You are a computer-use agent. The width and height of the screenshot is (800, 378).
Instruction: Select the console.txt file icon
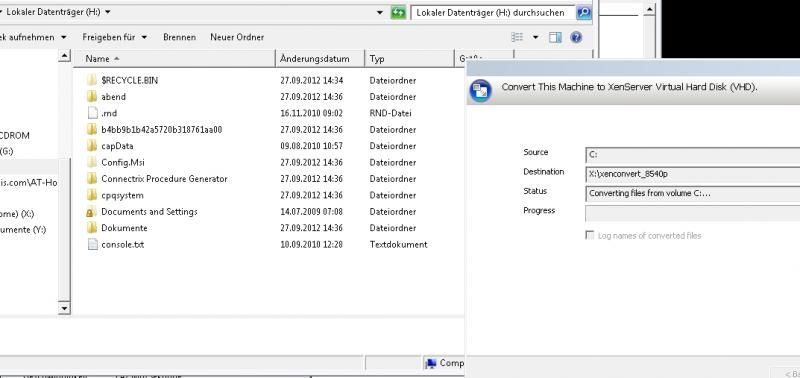click(x=92, y=244)
